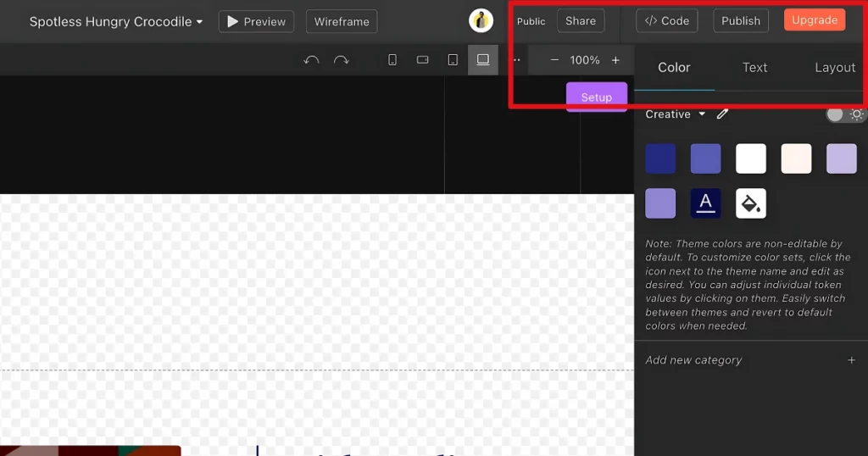
Task: Add new category with the plus icon
Action: (x=851, y=360)
